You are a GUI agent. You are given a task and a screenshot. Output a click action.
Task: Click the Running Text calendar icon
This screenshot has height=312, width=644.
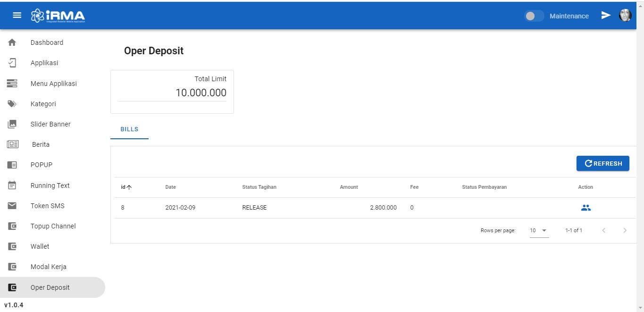(x=12, y=186)
